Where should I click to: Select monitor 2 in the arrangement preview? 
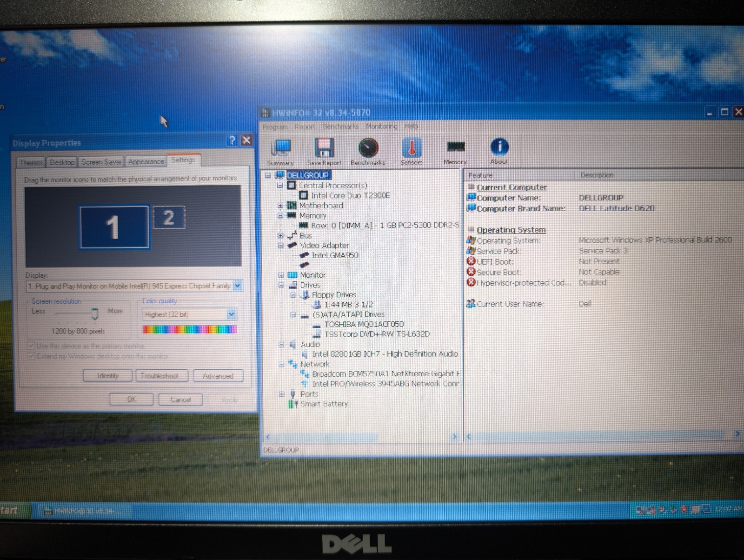[x=169, y=217]
